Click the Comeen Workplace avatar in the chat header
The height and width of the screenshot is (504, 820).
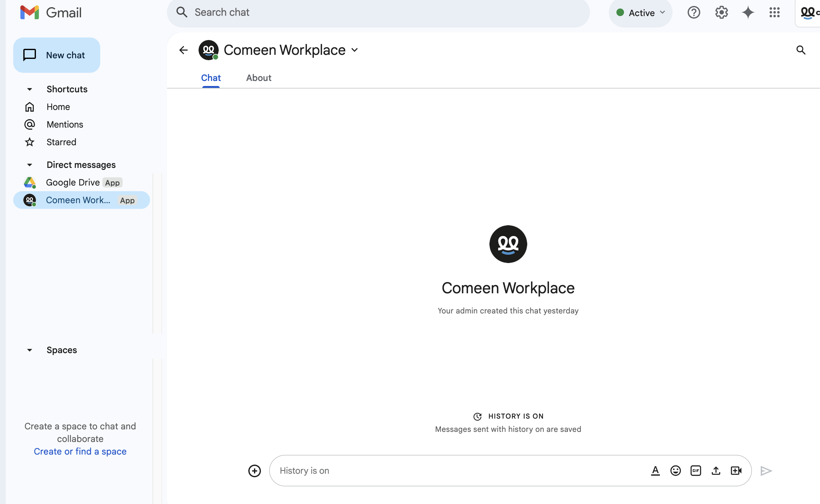pyautogui.click(x=208, y=50)
